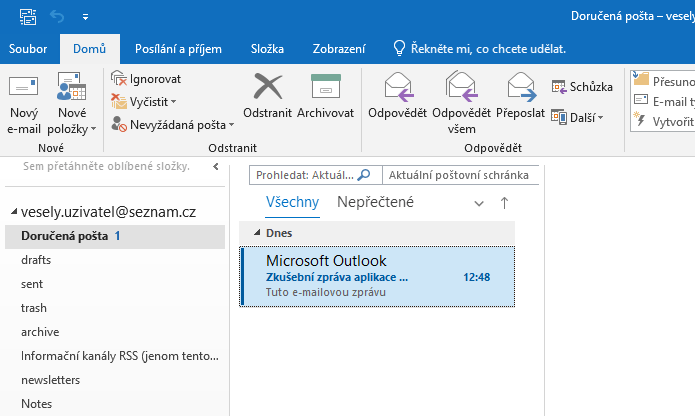The width and height of the screenshot is (695, 416).
Task: Collapse the folder pane arrow
Action: (x=216, y=167)
